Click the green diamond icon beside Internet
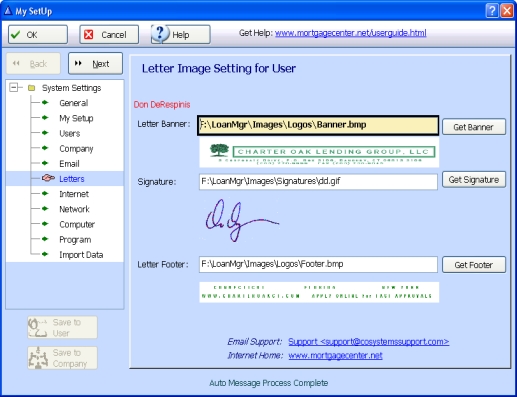517x397 pixels. click(45, 193)
